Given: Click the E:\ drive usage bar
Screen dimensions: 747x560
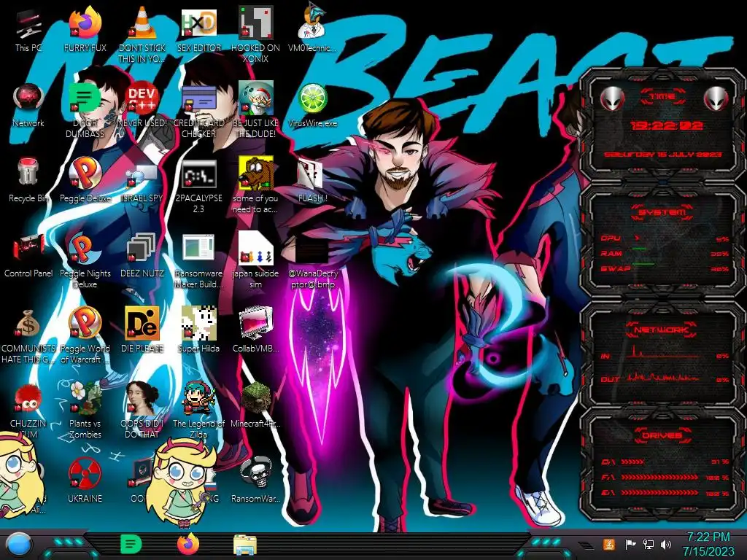Looking at the screenshot, I should point(659,493).
